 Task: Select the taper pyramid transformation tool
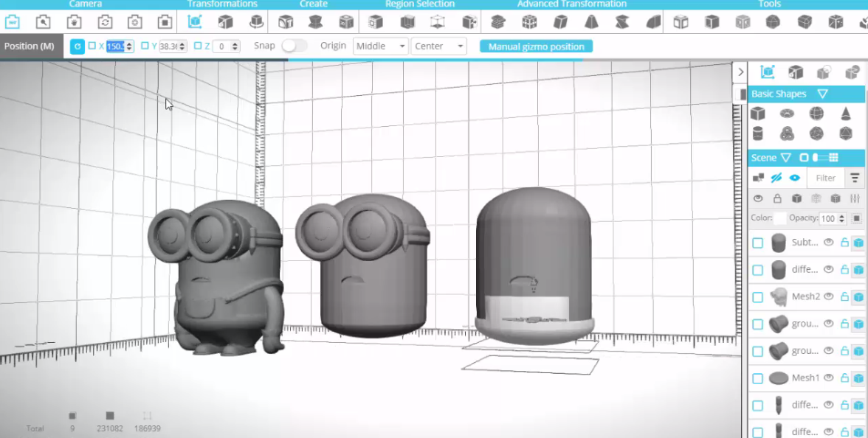(x=591, y=22)
